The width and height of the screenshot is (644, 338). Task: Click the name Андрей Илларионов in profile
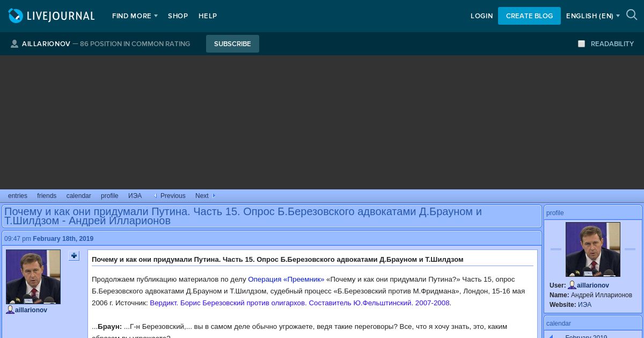click(602, 295)
